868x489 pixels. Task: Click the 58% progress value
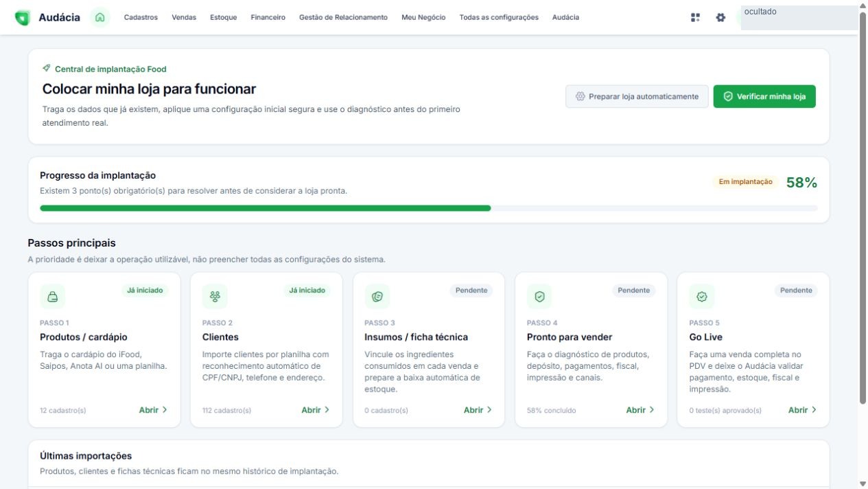click(x=801, y=183)
